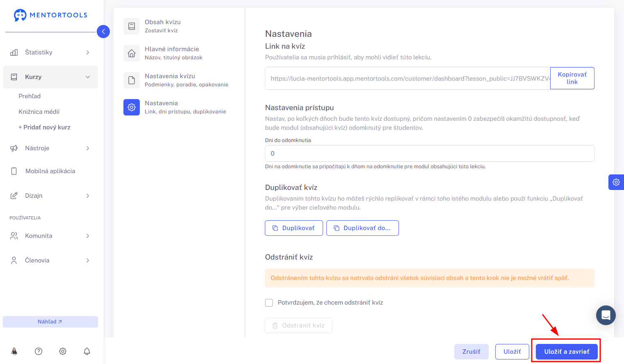Expand the Štatistiky menu

(x=50, y=52)
